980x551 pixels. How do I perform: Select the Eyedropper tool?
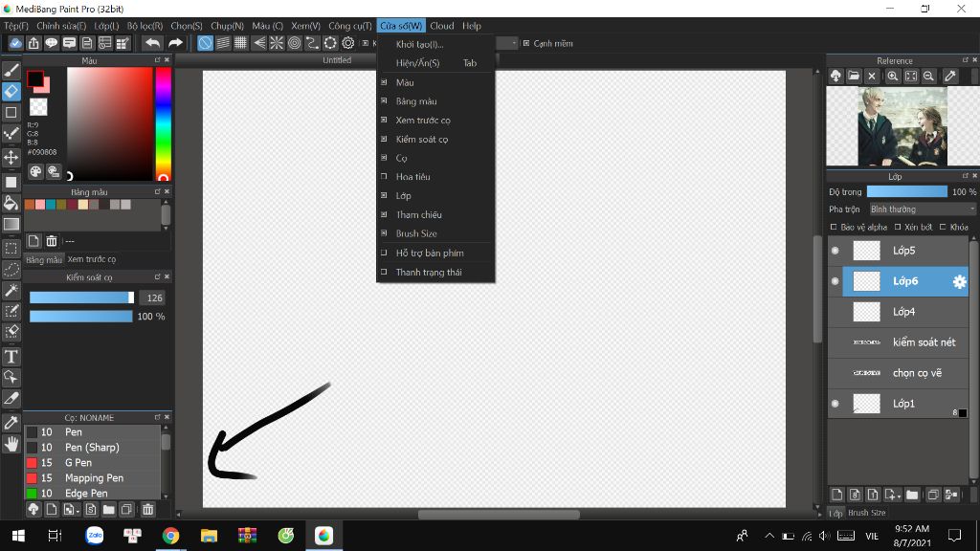pyautogui.click(x=11, y=423)
